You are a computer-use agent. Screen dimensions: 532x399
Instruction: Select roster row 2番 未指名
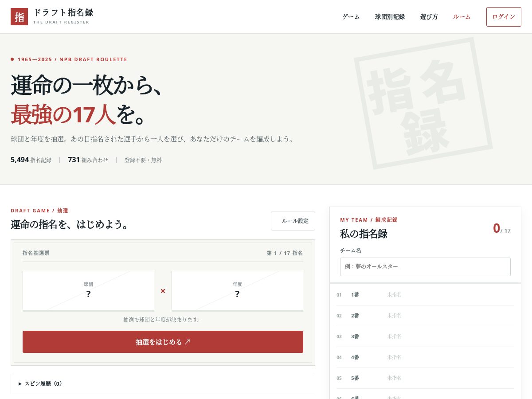pyautogui.click(x=425, y=316)
